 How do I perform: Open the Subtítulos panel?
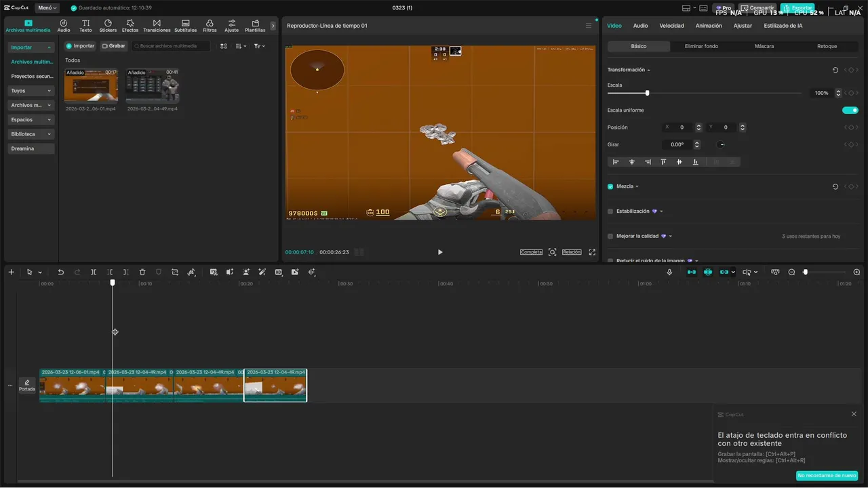[x=186, y=26]
